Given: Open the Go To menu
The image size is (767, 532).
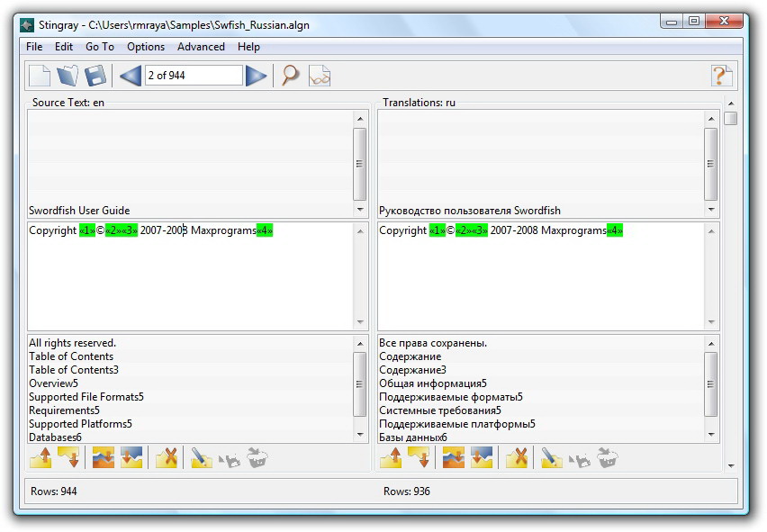Looking at the screenshot, I should click(100, 47).
